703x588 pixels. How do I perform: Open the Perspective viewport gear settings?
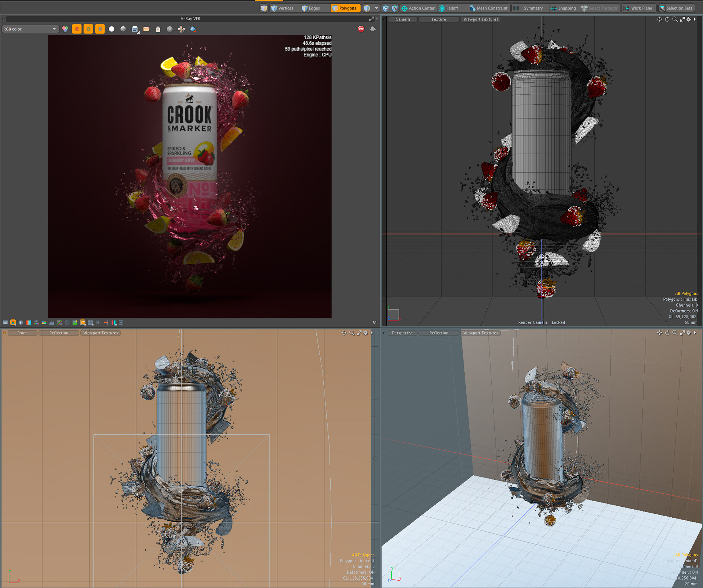point(689,333)
